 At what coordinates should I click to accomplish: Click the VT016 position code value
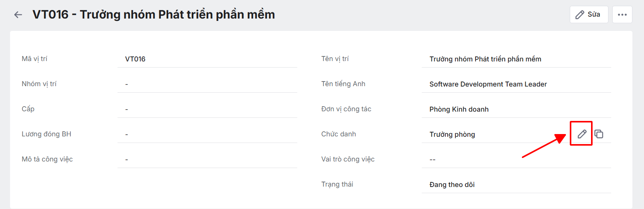[135, 59]
